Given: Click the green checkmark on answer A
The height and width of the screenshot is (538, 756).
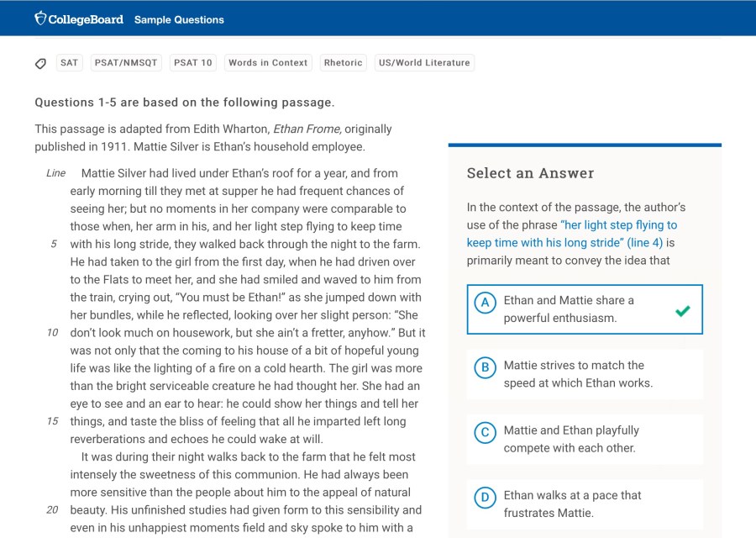Looking at the screenshot, I should point(682,310).
